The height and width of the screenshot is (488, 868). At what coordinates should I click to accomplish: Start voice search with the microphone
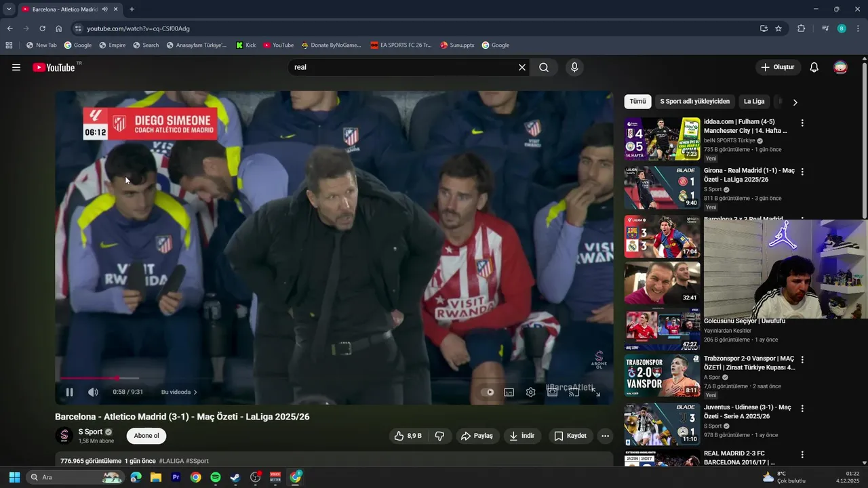(x=574, y=67)
